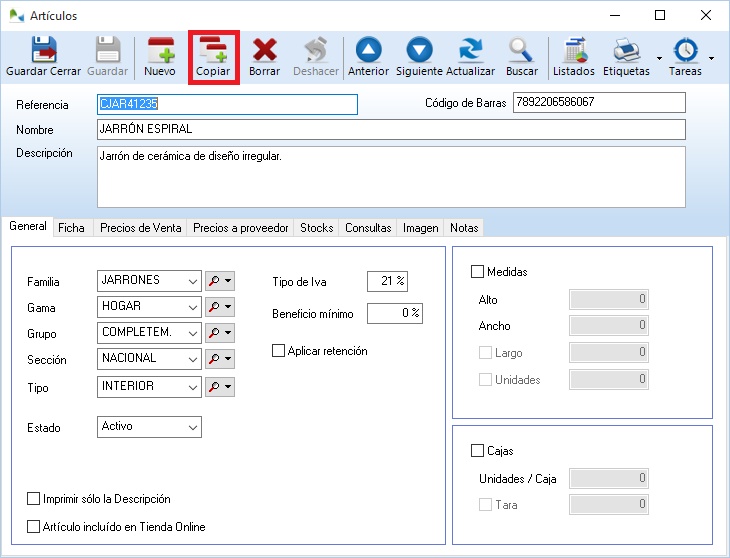Open the Tareas dropdown arrow
This screenshot has height=558, width=730.
(x=711, y=58)
